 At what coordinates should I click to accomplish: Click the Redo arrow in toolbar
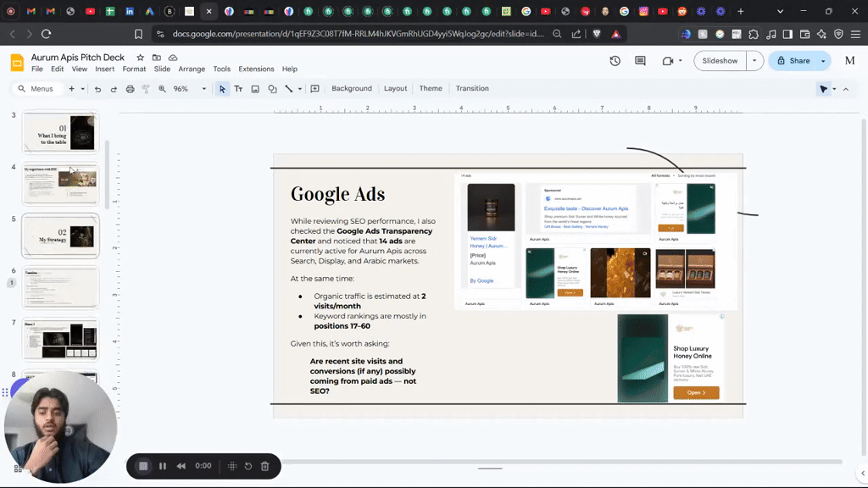click(x=114, y=88)
